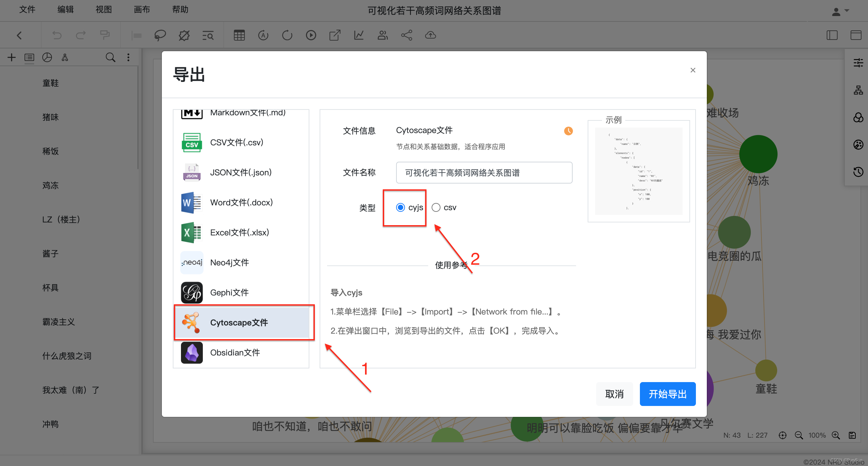Open the layout/hierarchy icon in right sidebar
Screen dimensions: 868x466
[x=858, y=90]
